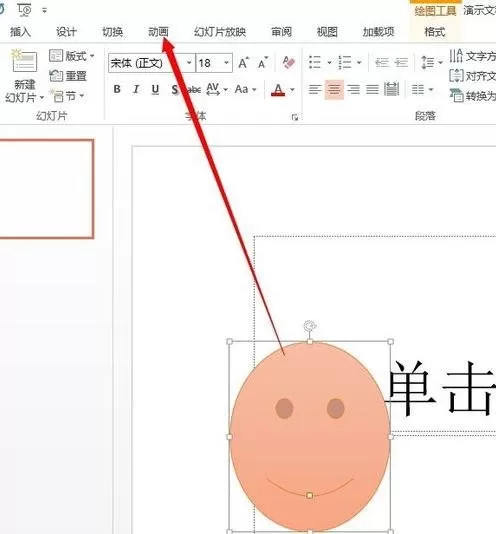Apply bullet list formatting
496x534 pixels.
pyautogui.click(x=315, y=63)
